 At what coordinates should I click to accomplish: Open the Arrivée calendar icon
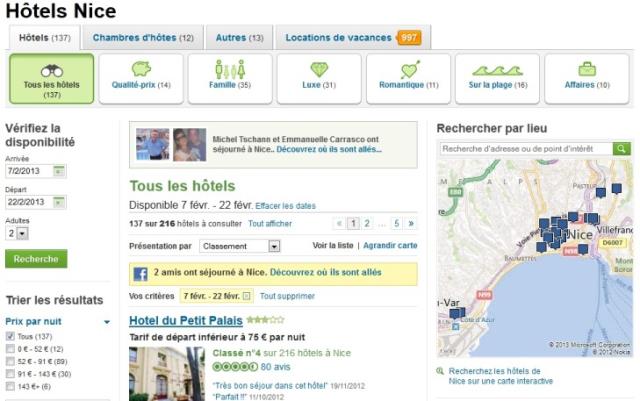[x=59, y=171]
